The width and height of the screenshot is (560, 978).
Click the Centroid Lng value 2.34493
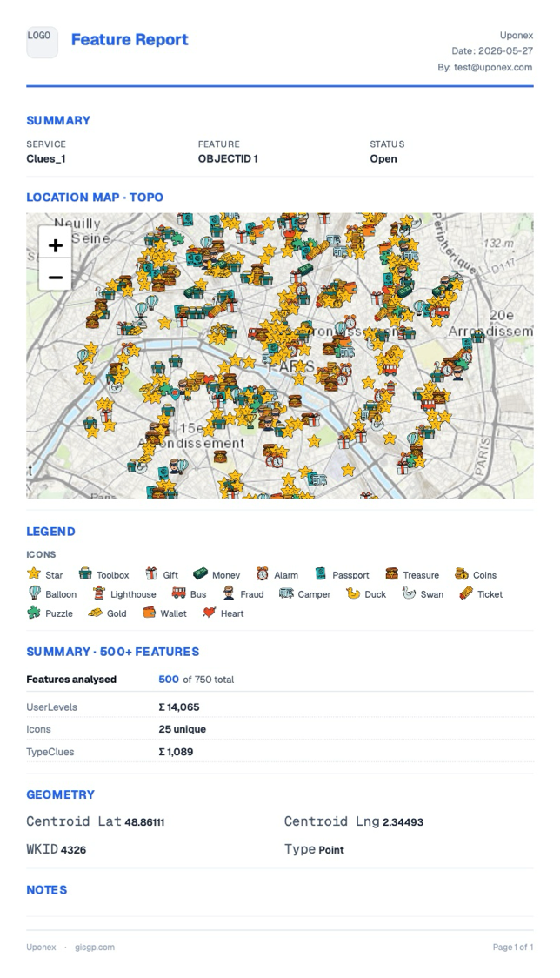403,822
